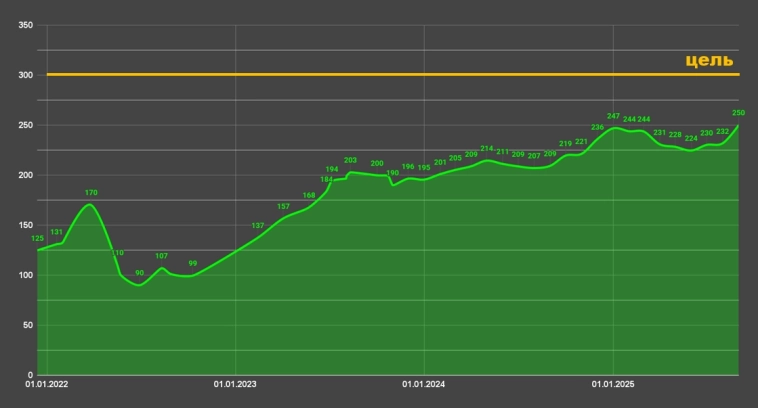Select the '201' data point label

click(x=440, y=162)
